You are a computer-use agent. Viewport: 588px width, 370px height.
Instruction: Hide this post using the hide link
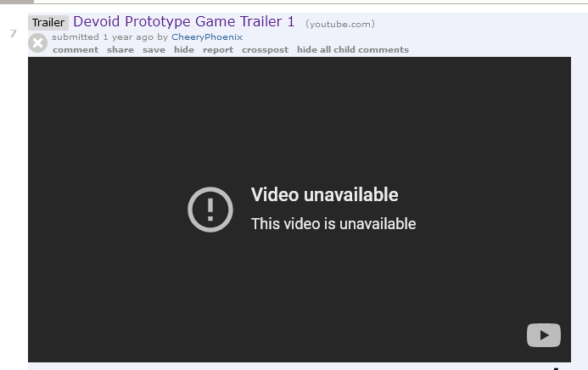[x=184, y=49]
